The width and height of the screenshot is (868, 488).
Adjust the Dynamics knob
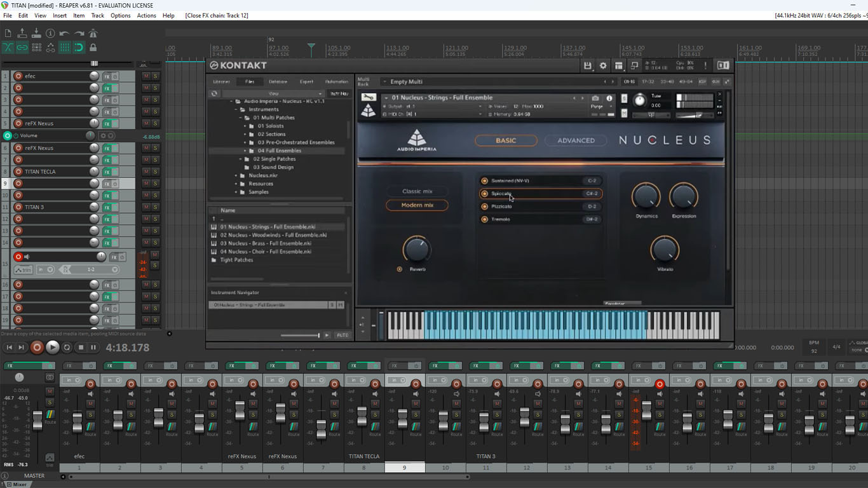pos(646,197)
